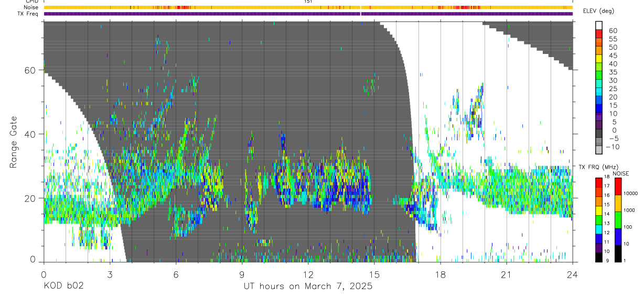644x297 pixels.
Task: Select the cyan TX FRQ swatch between 12 and 13
Action: click(599, 229)
